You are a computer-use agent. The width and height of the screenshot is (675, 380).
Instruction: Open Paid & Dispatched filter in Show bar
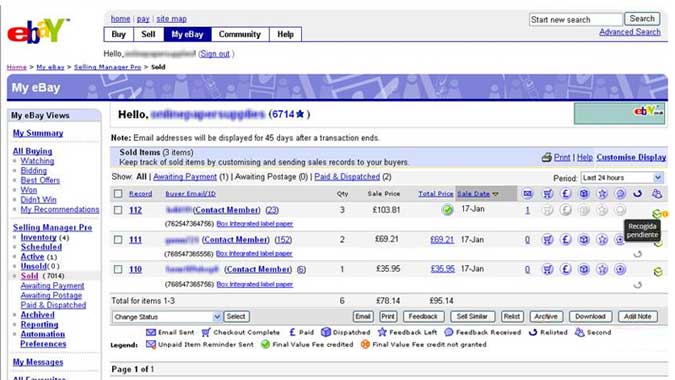(347, 177)
